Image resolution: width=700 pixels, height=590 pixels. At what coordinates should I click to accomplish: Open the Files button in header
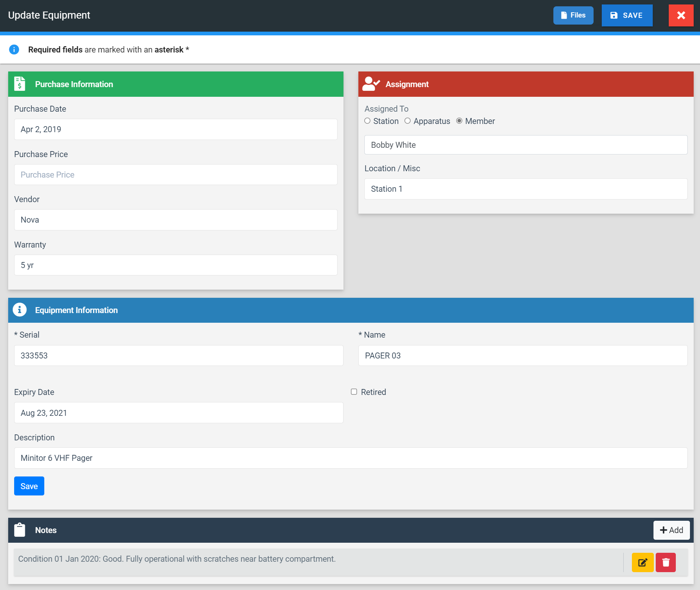(x=573, y=15)
